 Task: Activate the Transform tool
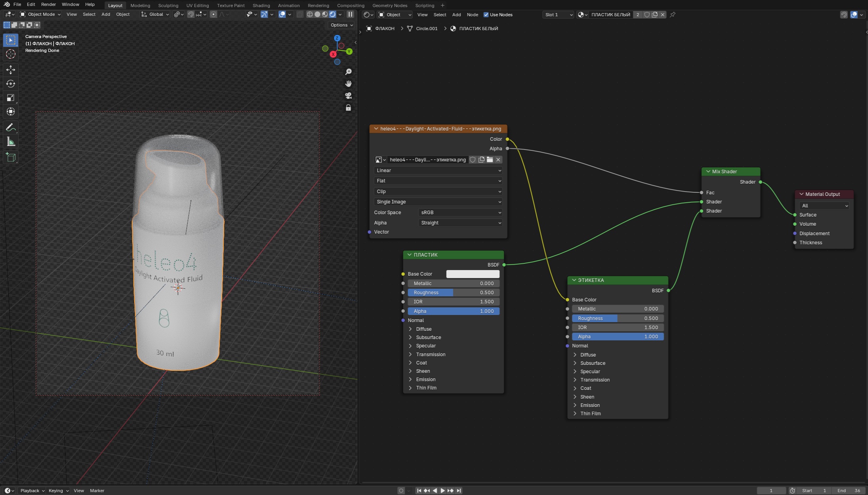click(11, 111)
